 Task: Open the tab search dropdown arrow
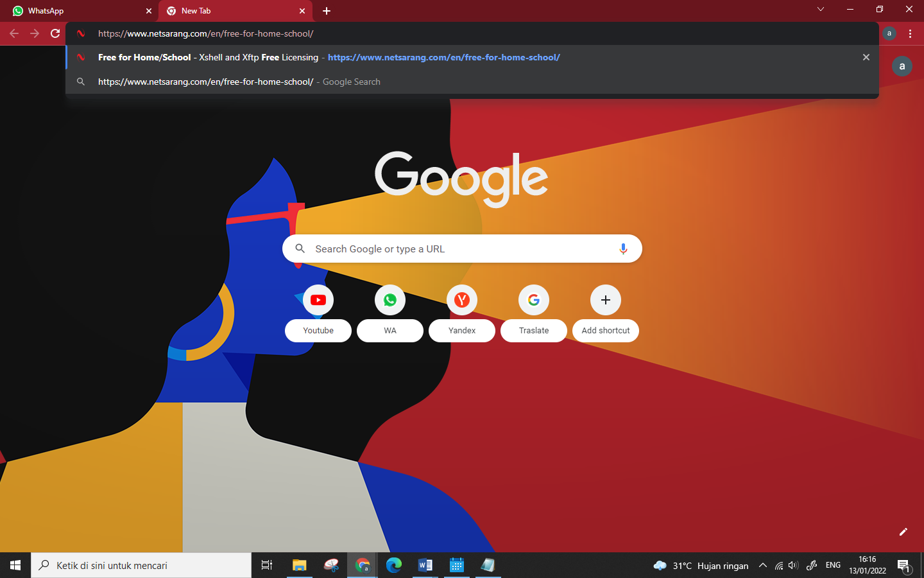coord(821,9)
